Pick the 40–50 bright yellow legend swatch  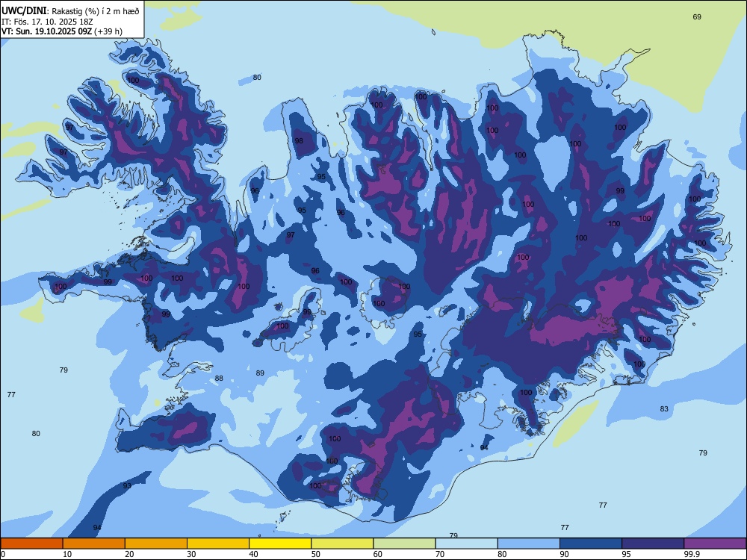pos(280,544)
